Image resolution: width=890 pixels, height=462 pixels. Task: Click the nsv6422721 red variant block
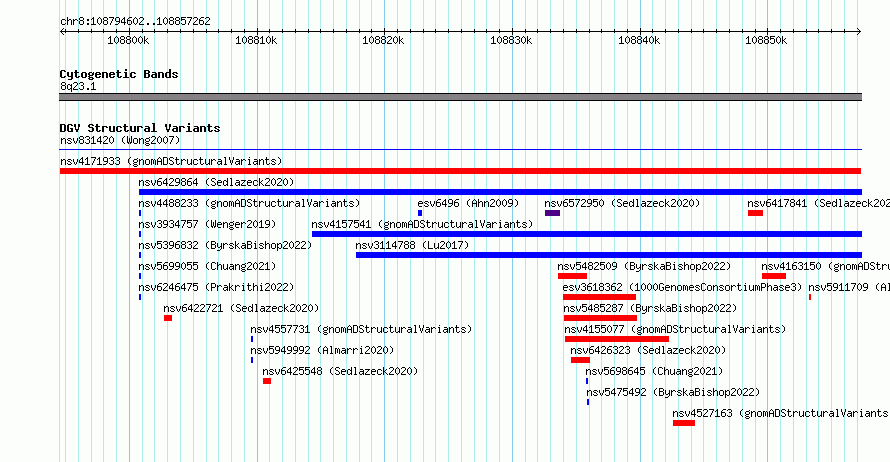tap(168, 318)
